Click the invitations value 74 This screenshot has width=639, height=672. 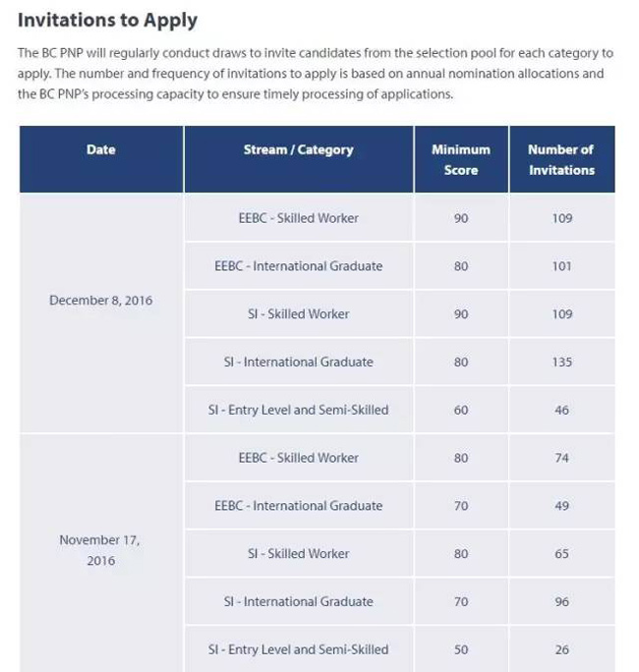pos(561,458)
